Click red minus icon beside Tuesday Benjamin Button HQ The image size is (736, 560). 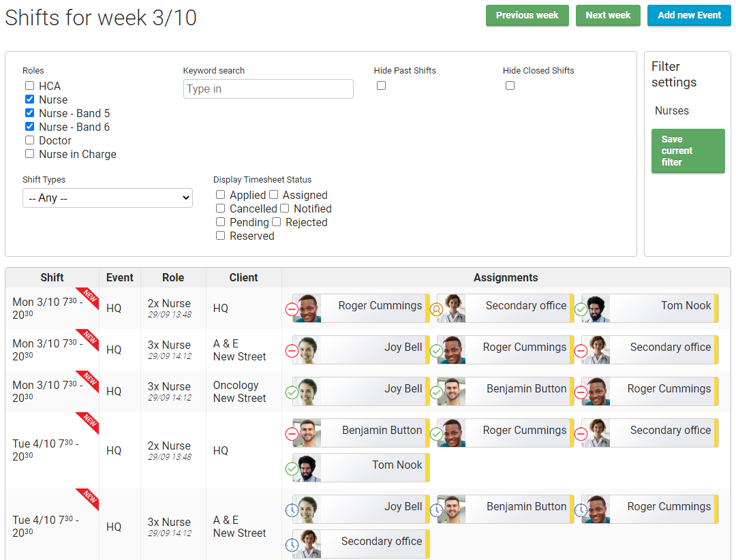click(x=292, y=434)
